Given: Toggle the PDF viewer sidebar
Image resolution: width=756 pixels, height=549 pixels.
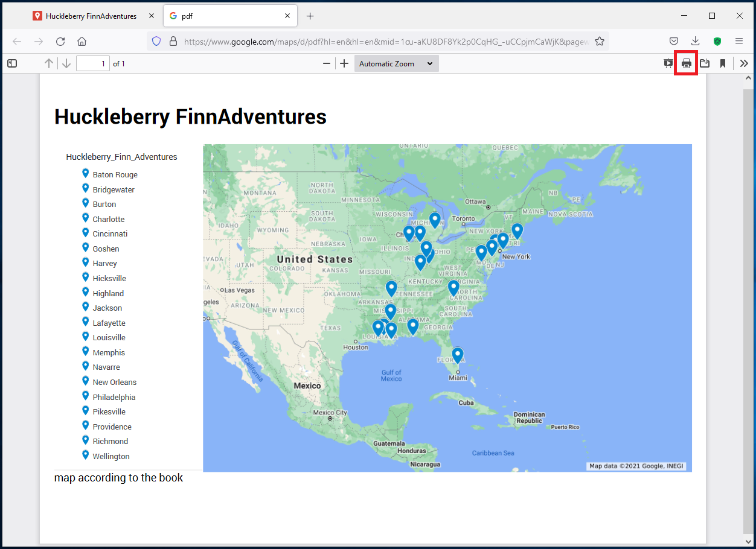Looking at the screenshot, I should [12, 63].
